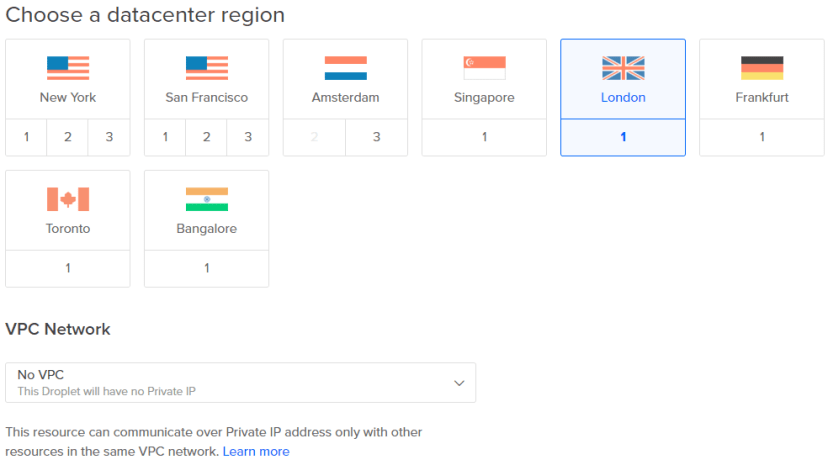Viewport: 828px width, 465px height.
Task: Click the San Francisco flag icon
Action: click(207, 68)
